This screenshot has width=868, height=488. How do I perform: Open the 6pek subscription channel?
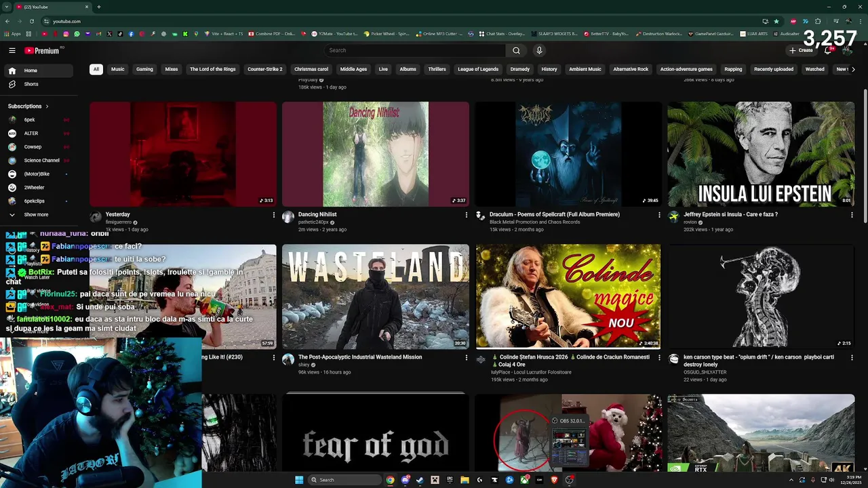(x=39, y=119)
